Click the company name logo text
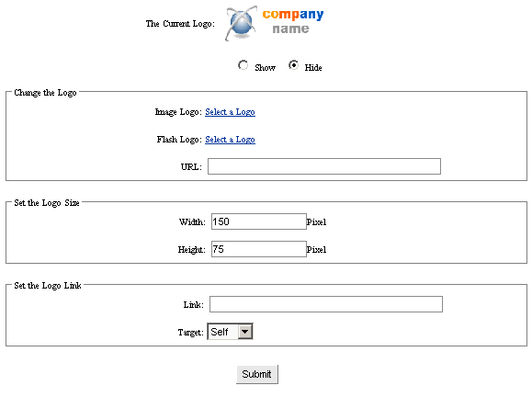Image resolution: width=532 pixels, height=397 pixels. pyautogui.click(x=293, y=21)
